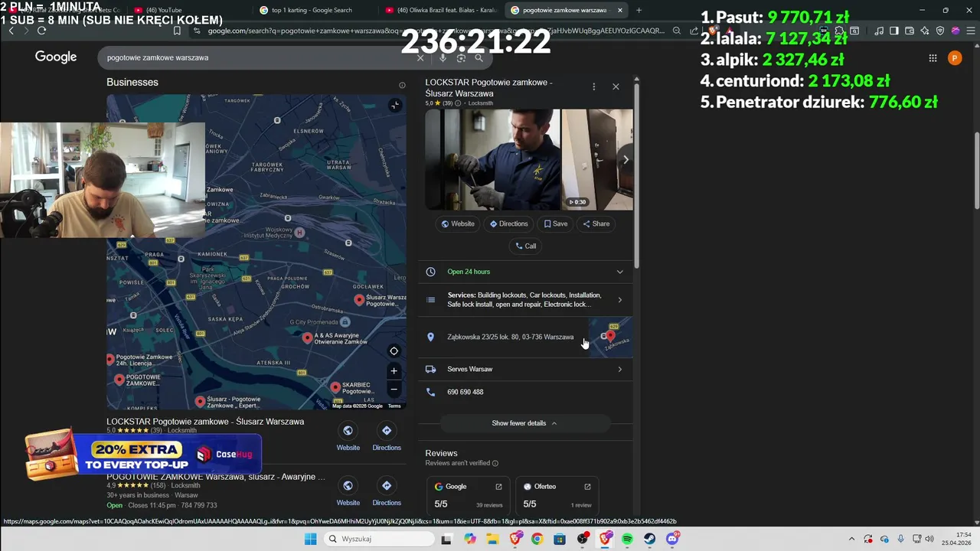
Task: Switch to Oliwka Brazil YouTube tab
Action: (x=440, y=10)
